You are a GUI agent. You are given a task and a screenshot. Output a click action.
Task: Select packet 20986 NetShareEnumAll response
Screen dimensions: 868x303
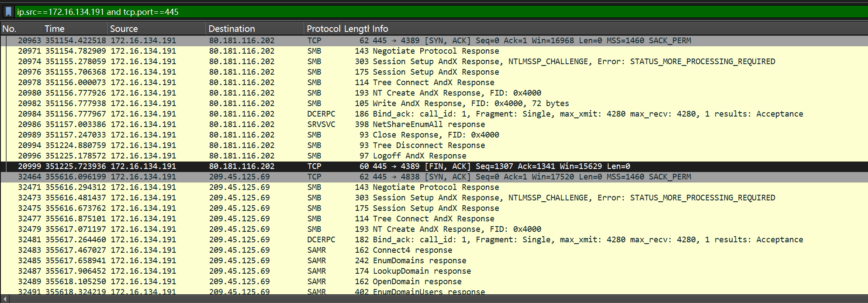(434, 124)
